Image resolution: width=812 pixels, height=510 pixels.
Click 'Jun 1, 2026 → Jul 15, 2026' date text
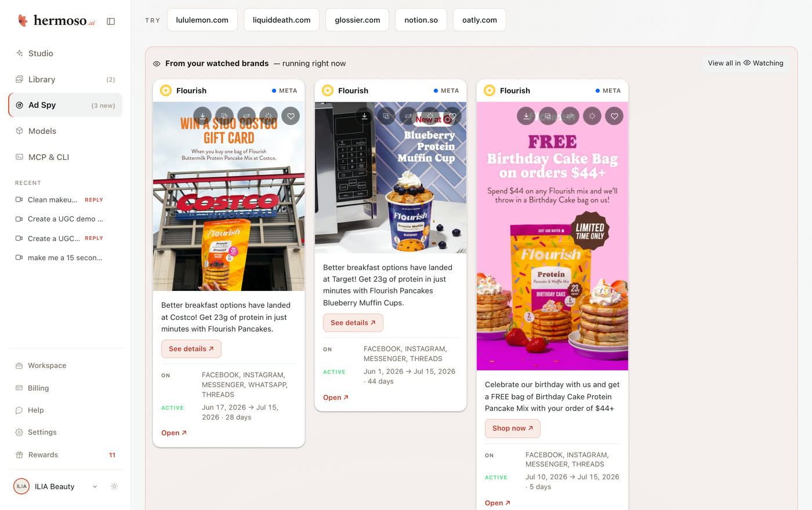click(x=409, y=371)
